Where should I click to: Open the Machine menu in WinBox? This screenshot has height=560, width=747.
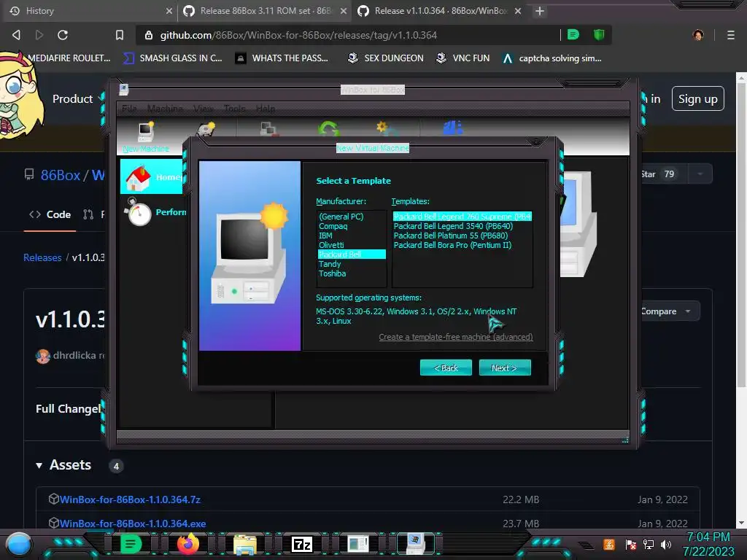coord(165,109)
